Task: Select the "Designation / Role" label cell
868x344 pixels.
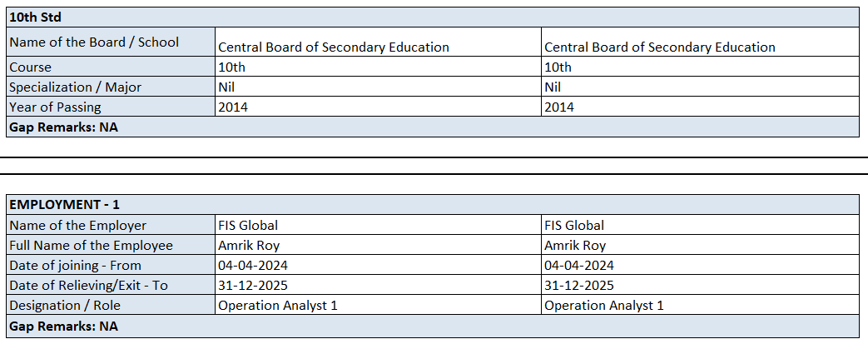Action: [x=65, y=306]
